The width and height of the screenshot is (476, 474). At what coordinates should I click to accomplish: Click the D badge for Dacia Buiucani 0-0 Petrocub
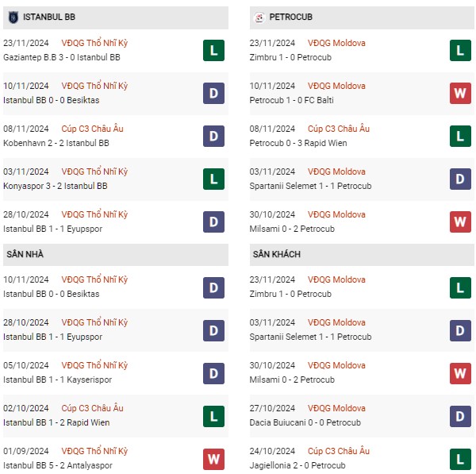(460, 416)
